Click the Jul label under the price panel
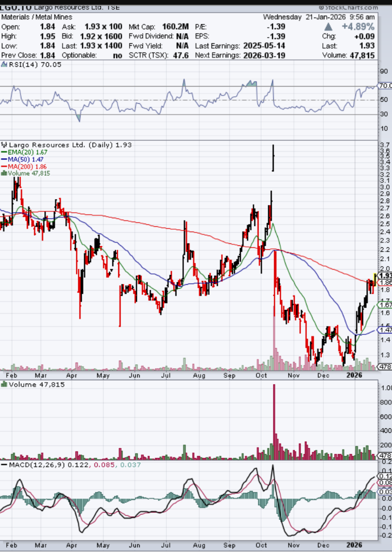This screenshot has height=554, width=392. 166,375
